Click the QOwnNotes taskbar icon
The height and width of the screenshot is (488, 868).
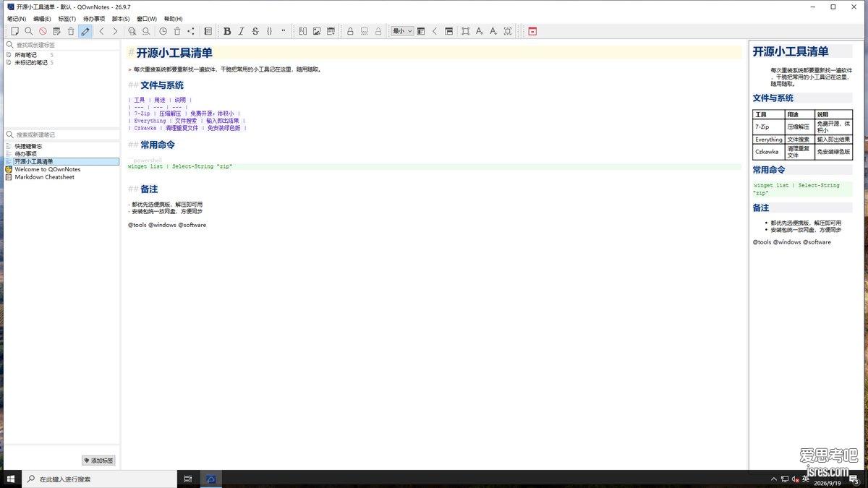(x=211, y=479)
